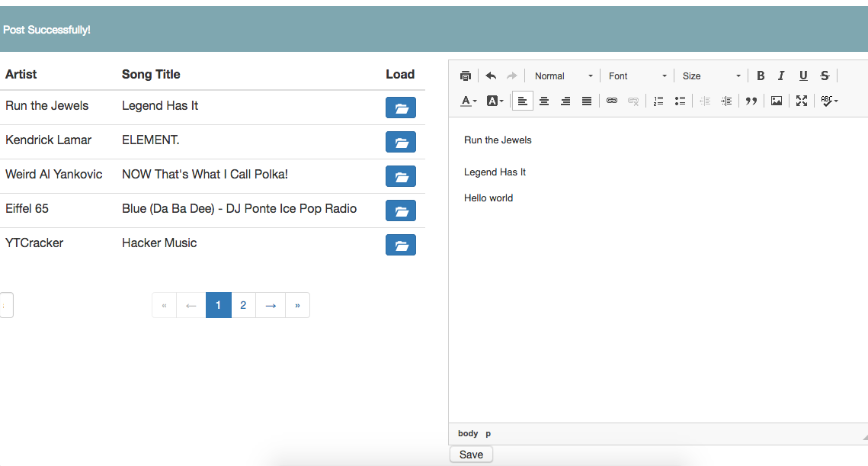Increase indent of paragraph
Viewport: 868px width, 466px height.
point(726,101)
